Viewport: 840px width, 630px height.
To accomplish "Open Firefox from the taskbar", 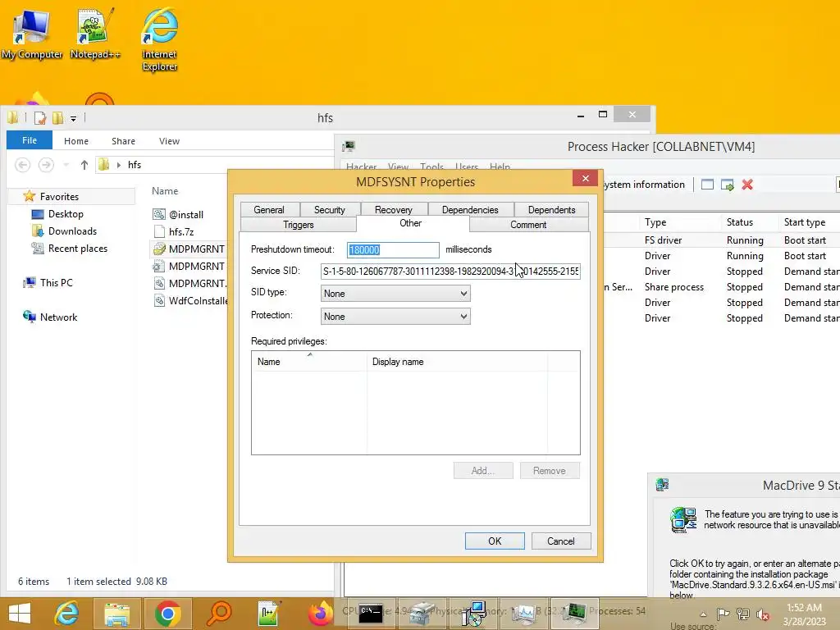I will [321, 614].
